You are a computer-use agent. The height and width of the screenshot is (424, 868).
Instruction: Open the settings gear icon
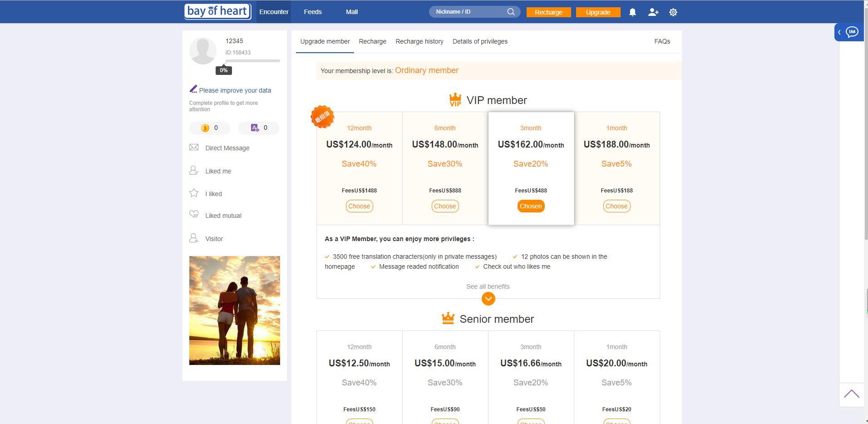(673, 12)
